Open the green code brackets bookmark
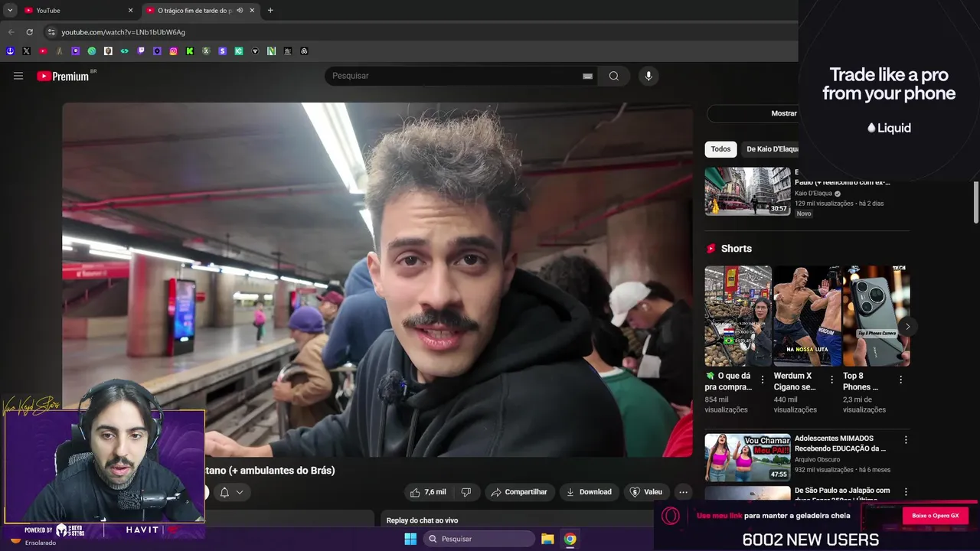 coord(125,51)
